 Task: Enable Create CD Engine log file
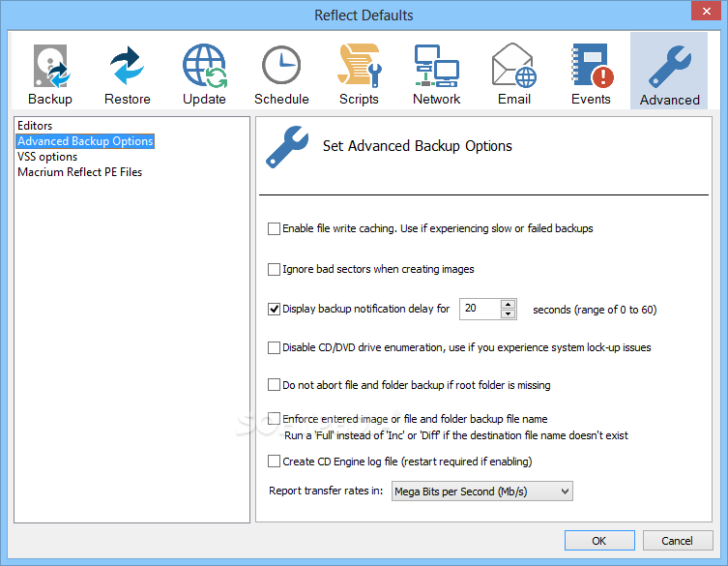pyautogui.click(x=274, y=461)
